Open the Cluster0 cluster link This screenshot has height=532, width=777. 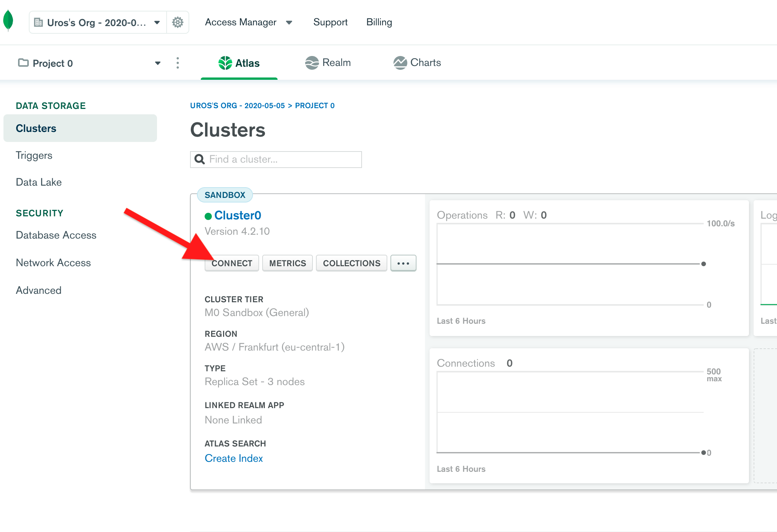click(238, 216)
